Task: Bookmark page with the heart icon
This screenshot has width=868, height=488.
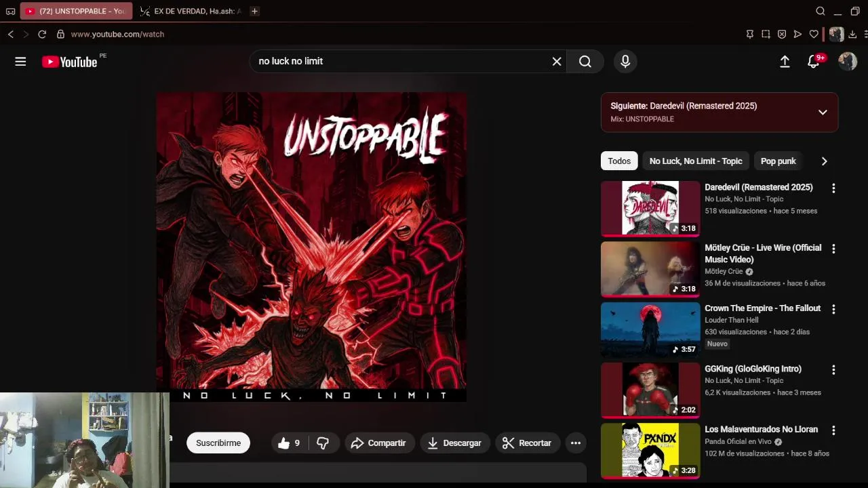Action: (814, 34)
